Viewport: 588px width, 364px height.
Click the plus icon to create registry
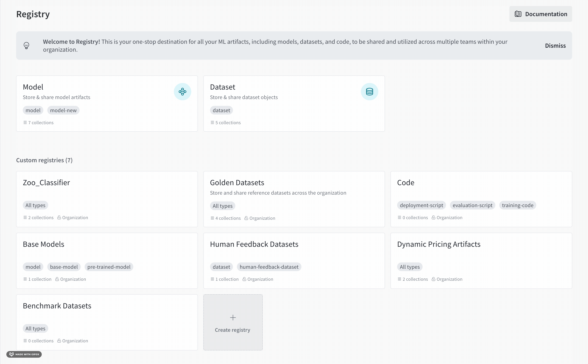[x=233, y=318]
